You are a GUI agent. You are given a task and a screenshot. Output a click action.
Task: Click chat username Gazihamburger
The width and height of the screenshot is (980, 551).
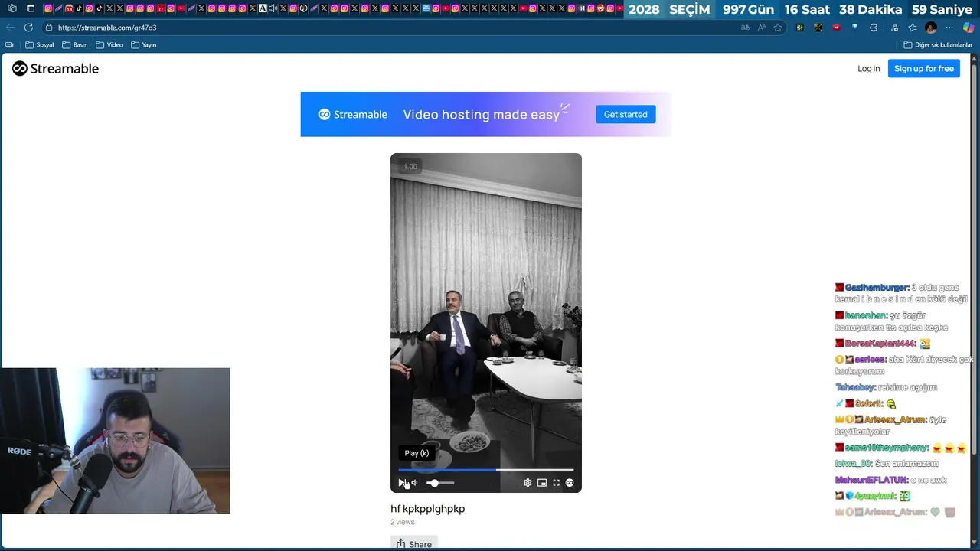coord(877,288)
